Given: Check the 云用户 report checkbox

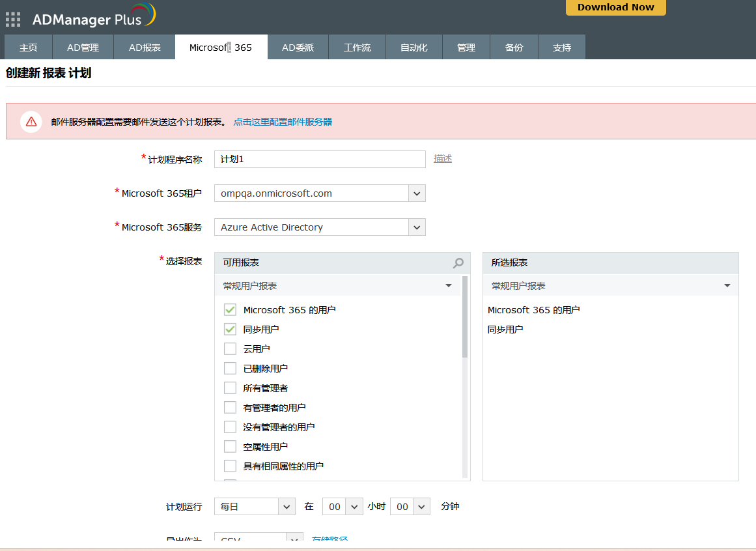Looking at the screenshot, I should tap(230, 348).
